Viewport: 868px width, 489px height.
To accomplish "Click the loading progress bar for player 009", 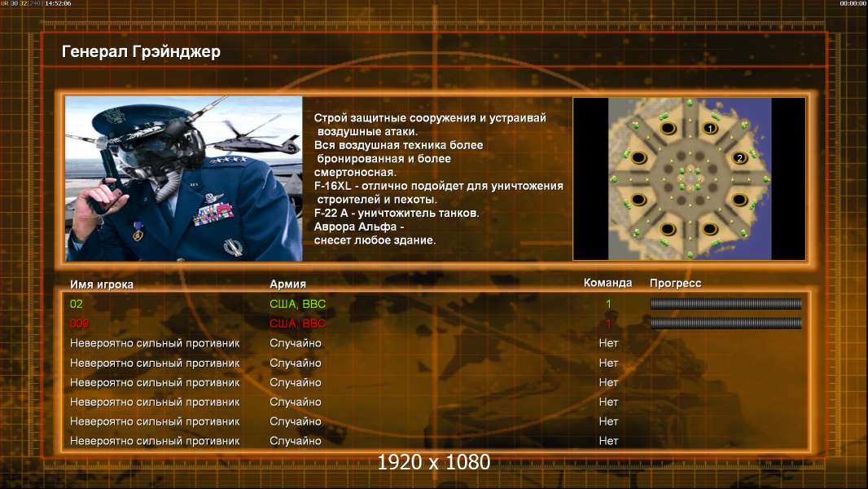I will [726, 324].
